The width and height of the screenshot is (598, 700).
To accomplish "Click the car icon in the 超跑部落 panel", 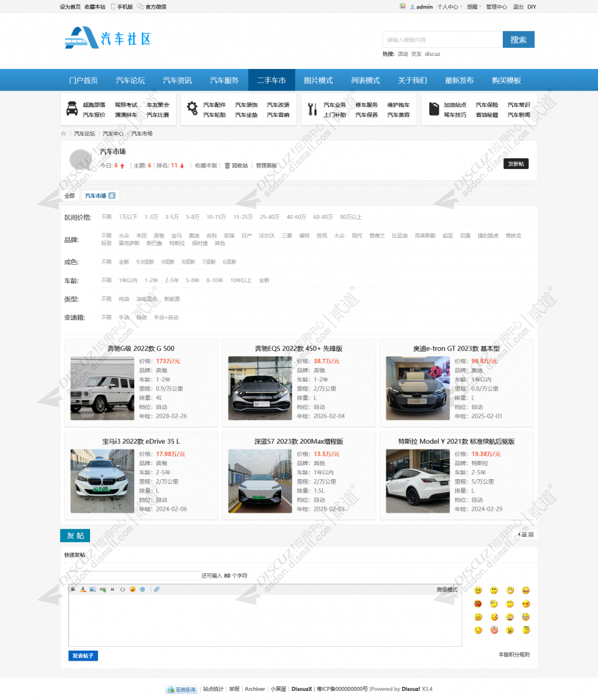I will (x=72, y=108).
